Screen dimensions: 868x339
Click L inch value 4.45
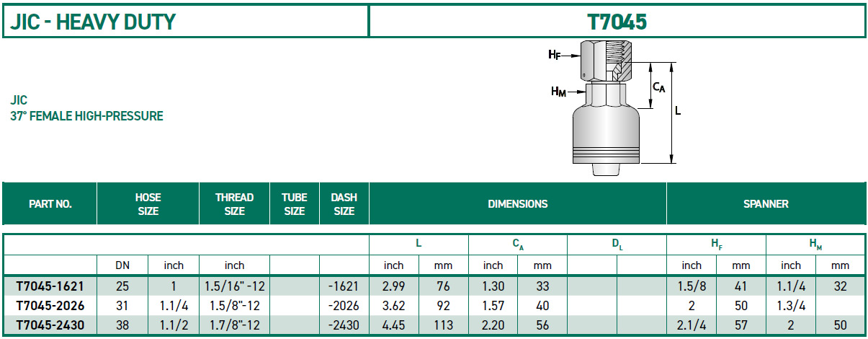(x=393, y=325)
